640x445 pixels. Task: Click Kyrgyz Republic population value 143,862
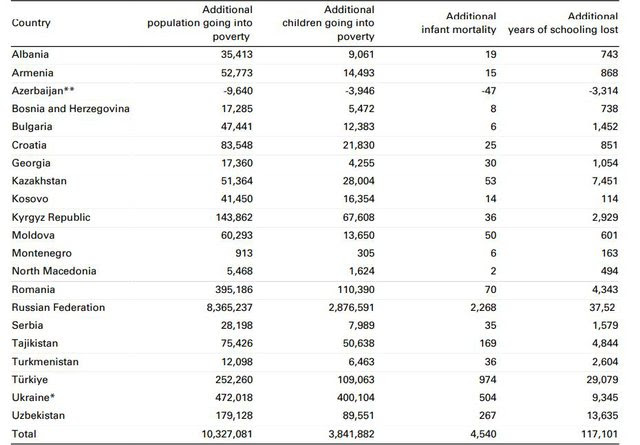tap(234, 217)
